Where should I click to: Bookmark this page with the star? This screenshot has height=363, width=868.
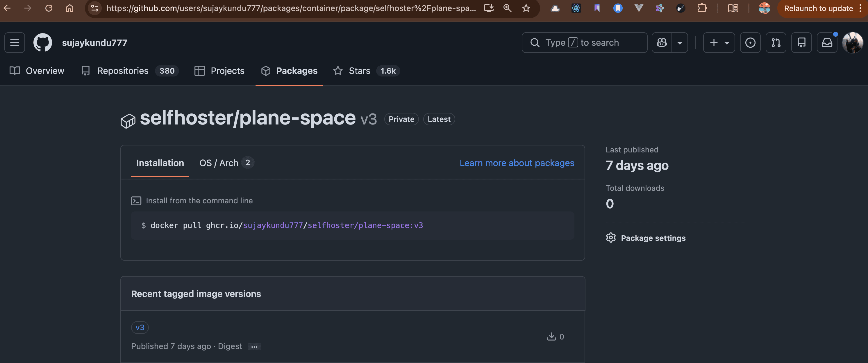click(526, 8)
